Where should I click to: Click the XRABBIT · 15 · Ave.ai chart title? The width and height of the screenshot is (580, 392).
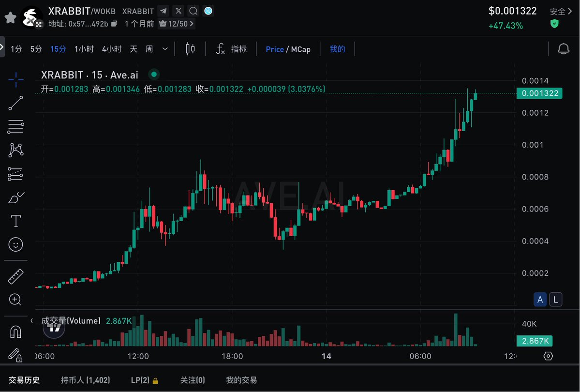coord(89,75)
